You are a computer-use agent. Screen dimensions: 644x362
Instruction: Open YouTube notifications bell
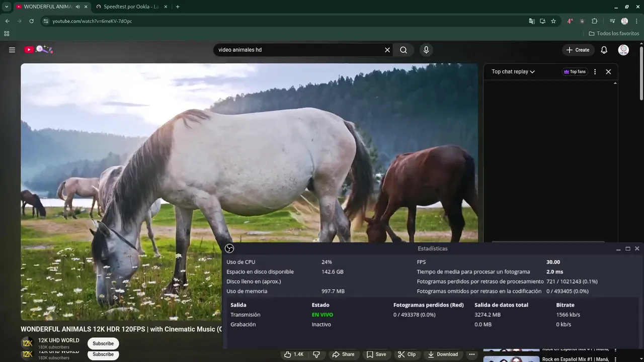click(604, 50)
